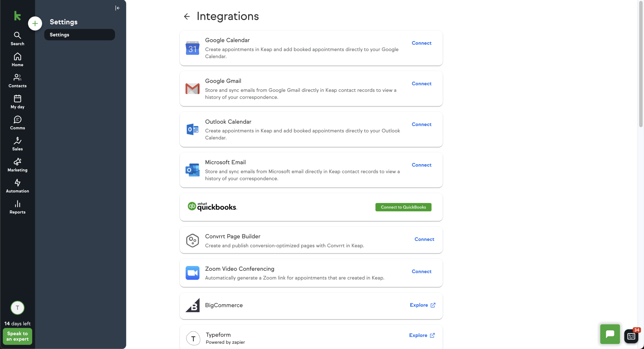
Task: Click the Google Calendar icon
Action: 192,48
